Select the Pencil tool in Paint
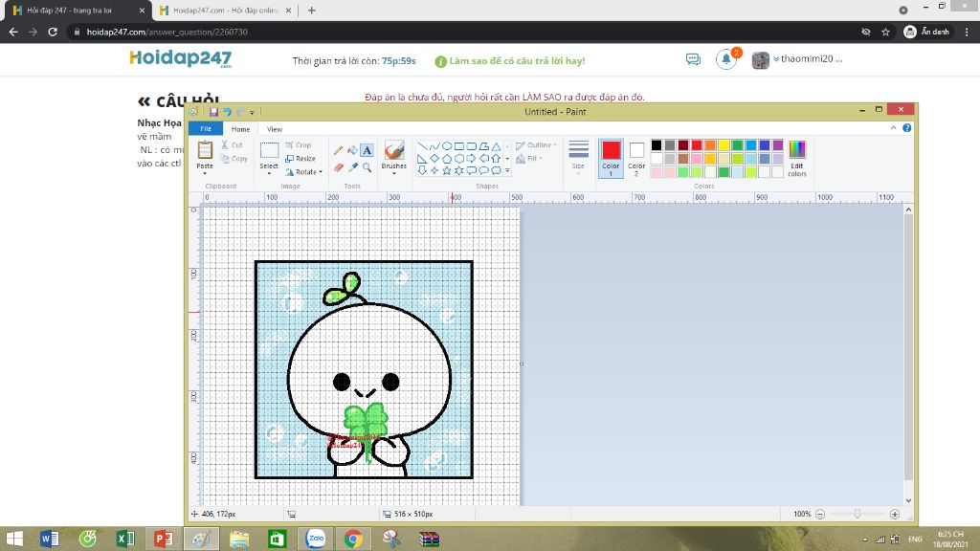Image resolution: width=980 pixels, height=551 pixels. click(x=338, y=150)
